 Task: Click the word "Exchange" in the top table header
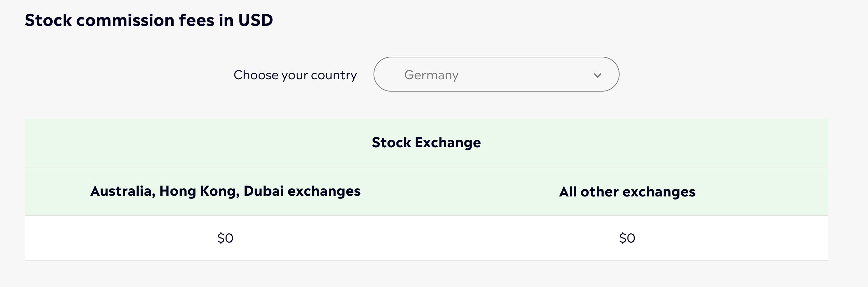pos(448,142)
